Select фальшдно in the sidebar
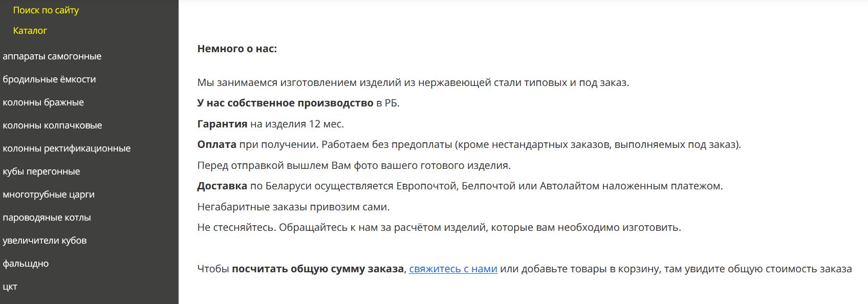This screenshot has width=868, height=304. pos(26,264)
